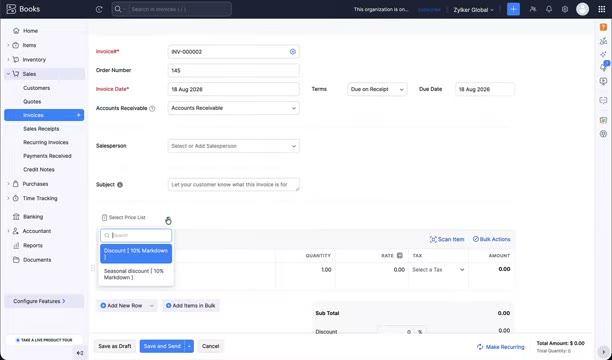Open Credit Notes in sidebar
Screen dimensions: 612x360
39,170
